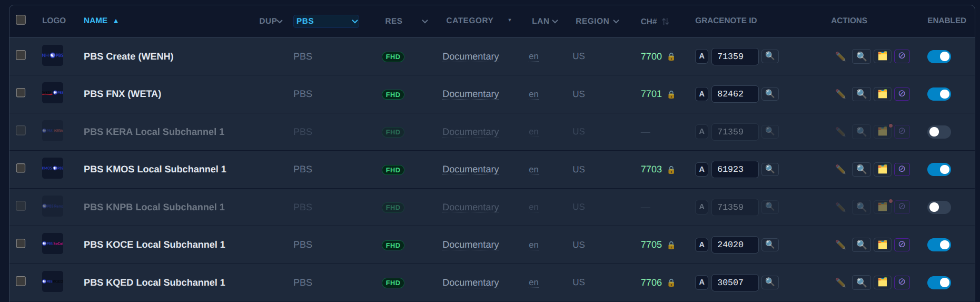The image size is (980, 302).
Task: Edit PBS KQED Local Subchannel 1 pencil icon
Action: click(840, 282)
